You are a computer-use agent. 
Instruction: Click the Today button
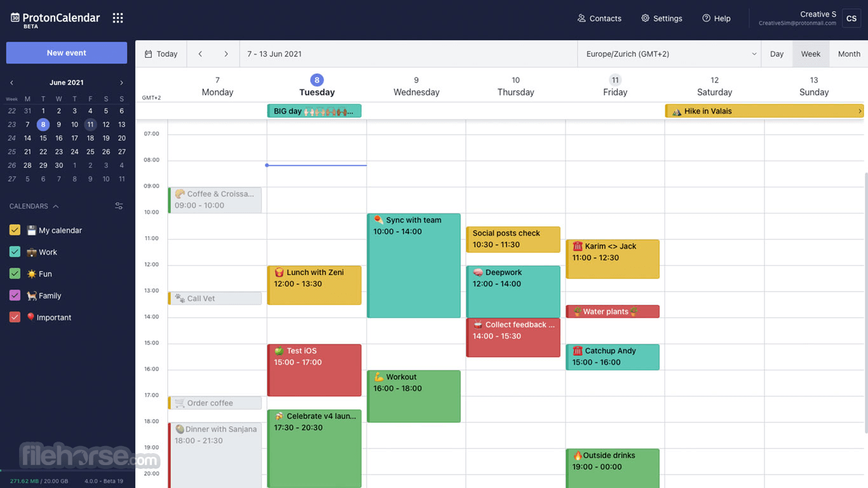point(161,54)
